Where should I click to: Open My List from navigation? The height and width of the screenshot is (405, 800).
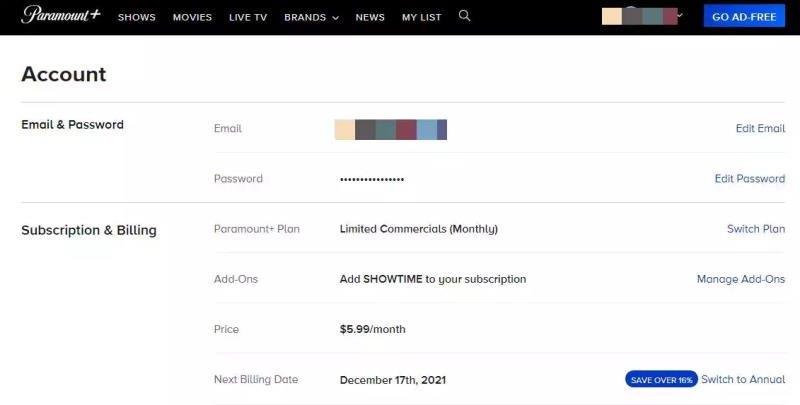421,18
